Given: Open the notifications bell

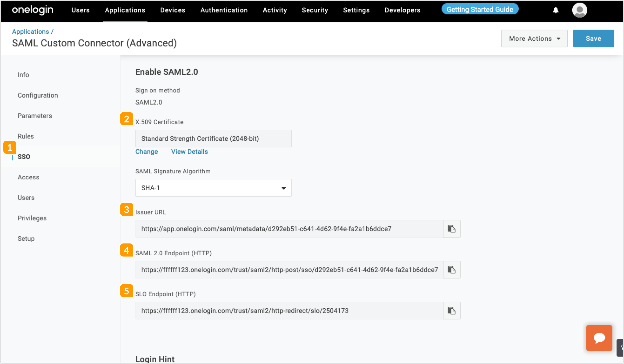Looking at the screenshot, I should pyautogui.click(x=556, y=10).
